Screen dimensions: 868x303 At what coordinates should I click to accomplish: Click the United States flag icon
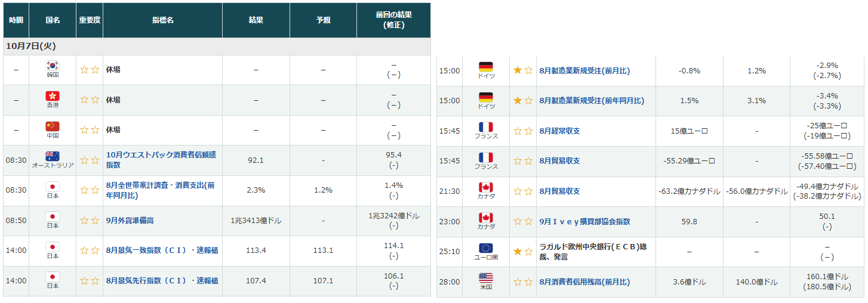(486, 278)
